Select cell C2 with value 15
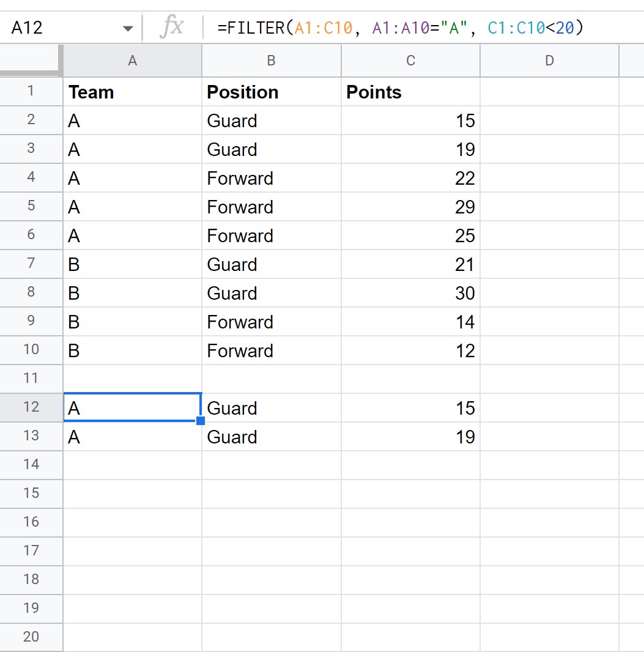This screenshot has width=644, height=652. [x=410, y=120]
